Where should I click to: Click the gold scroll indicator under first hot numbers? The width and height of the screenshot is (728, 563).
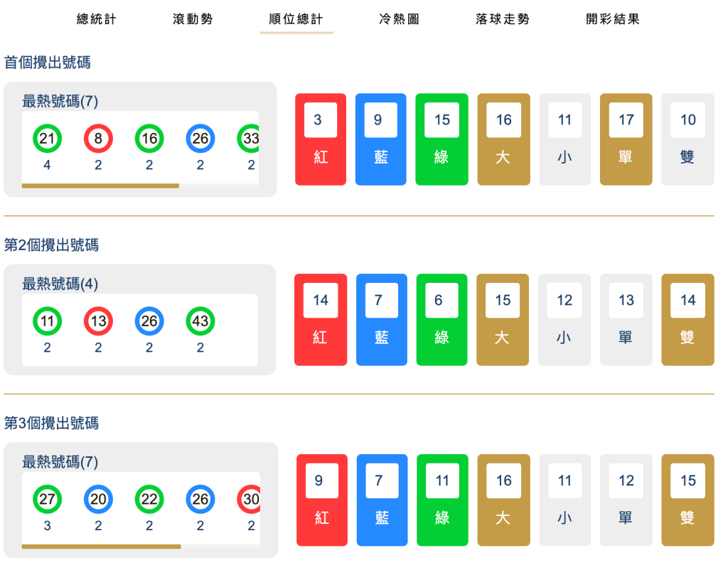tap(100, 186)
